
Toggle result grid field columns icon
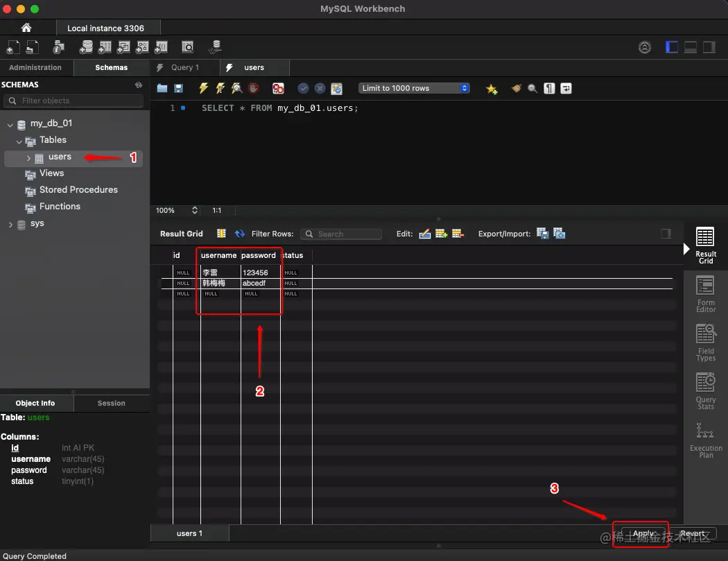click(221, 234)
